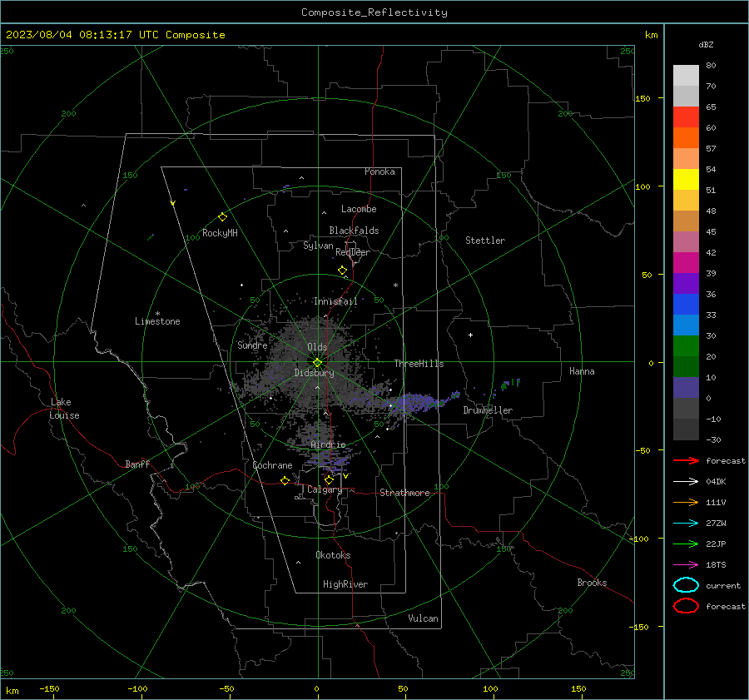This screenshot has height=700, width=749.
Task: Pick the magenta swatch in dBZ legend
Action: click(686, 263)
